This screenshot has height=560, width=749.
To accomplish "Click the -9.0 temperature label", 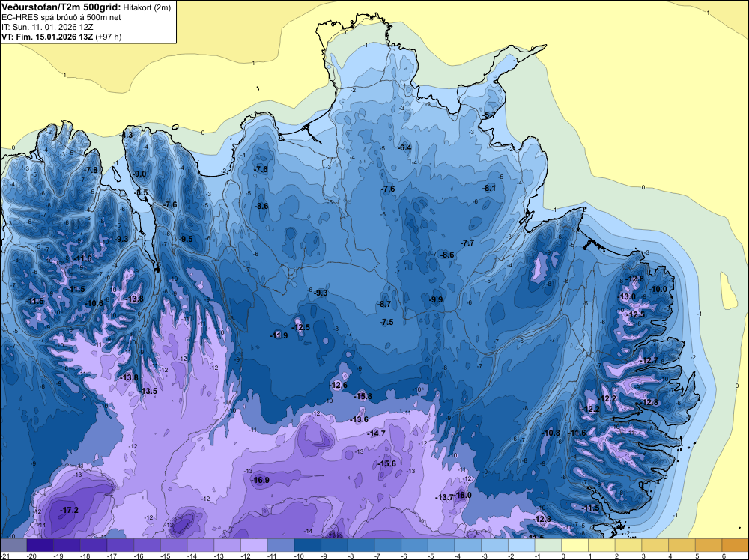I will click(x=139, y=174).
